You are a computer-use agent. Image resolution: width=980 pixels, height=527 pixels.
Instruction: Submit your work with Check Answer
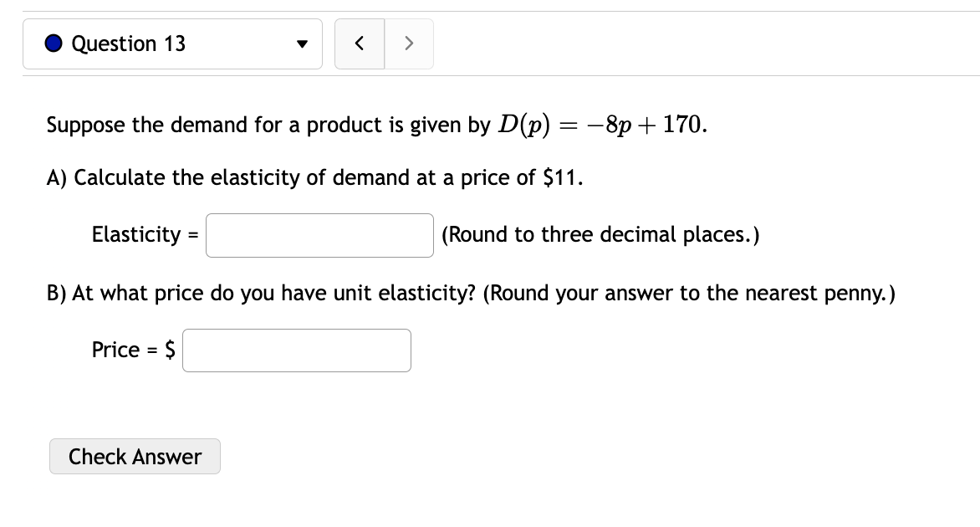135,457
